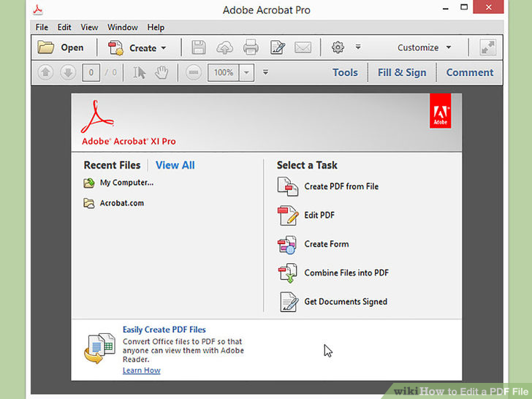Maximize the Adobe Acrobat Pro window

(464, 7)
